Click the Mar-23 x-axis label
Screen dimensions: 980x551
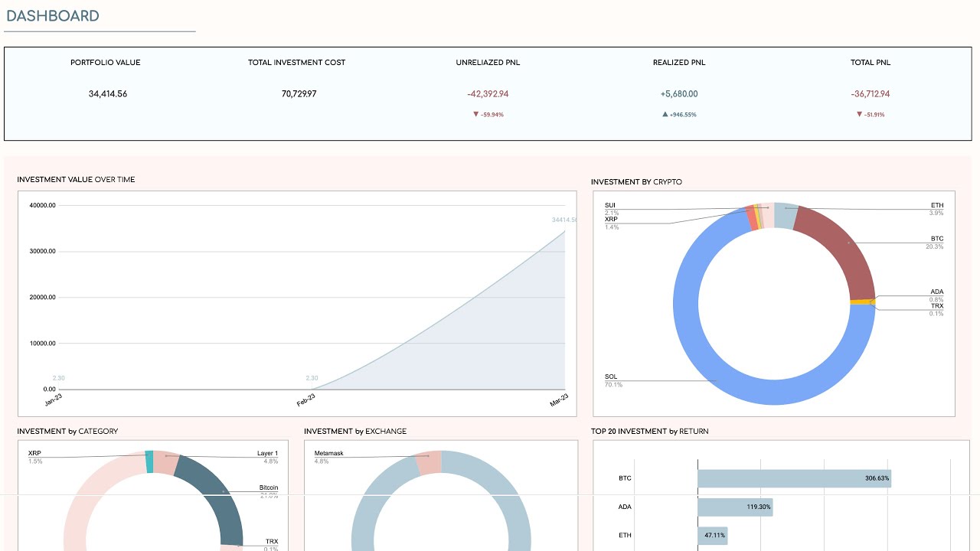tap(560, 399)
